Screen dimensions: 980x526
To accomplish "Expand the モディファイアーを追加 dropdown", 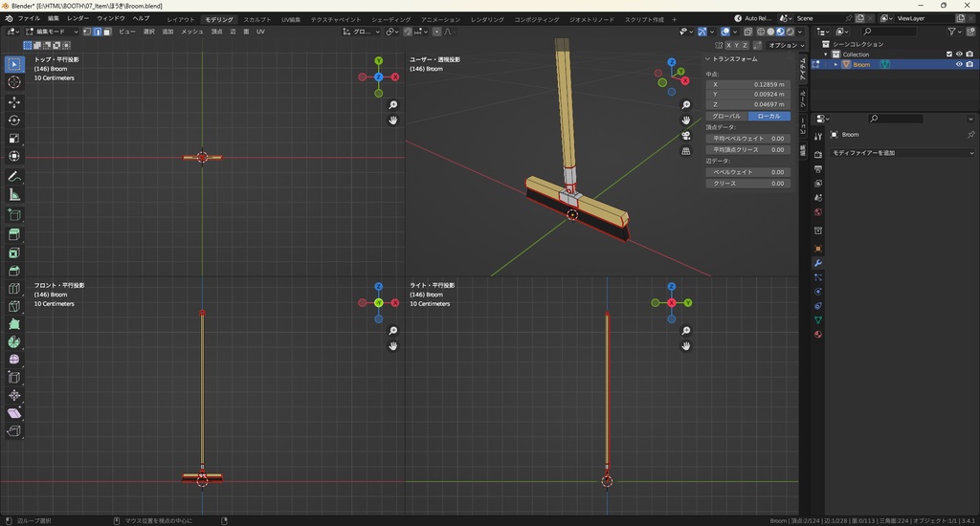I will click(x=902, y=153).
